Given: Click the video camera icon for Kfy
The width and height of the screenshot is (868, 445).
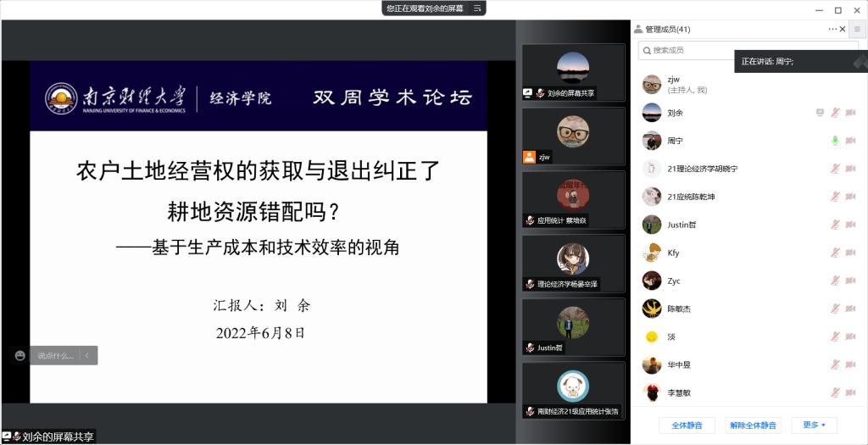Looking at the screenshot, I should (850, 253).
